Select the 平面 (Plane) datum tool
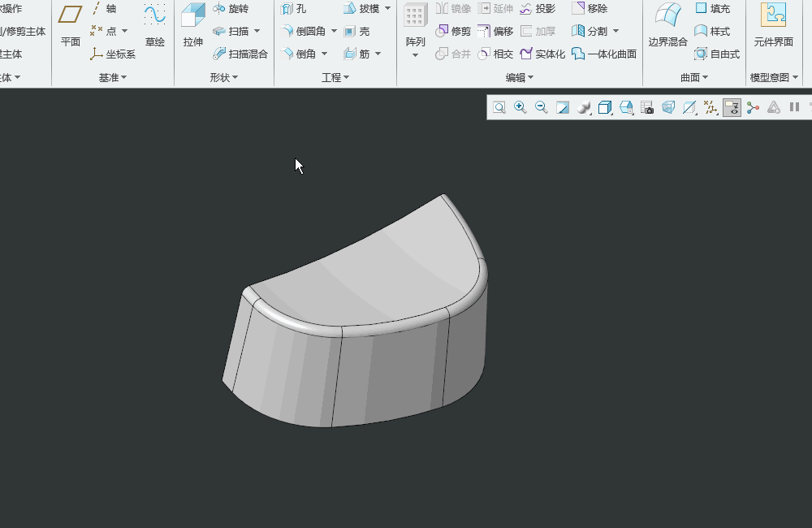 [x=70, y=26]
